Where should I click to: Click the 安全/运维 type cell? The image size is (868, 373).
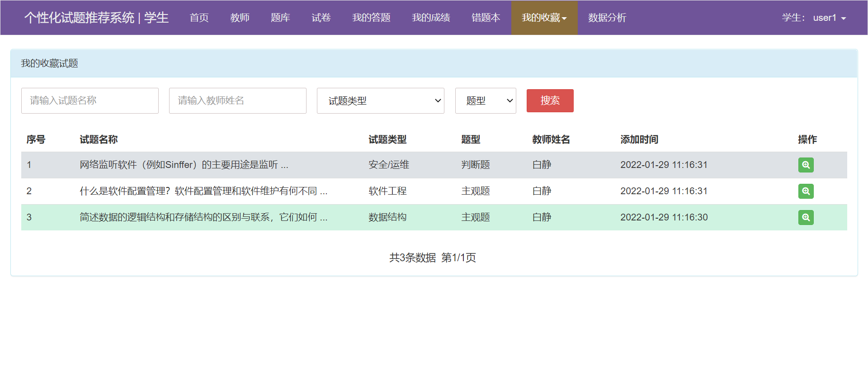pos(389,165)
